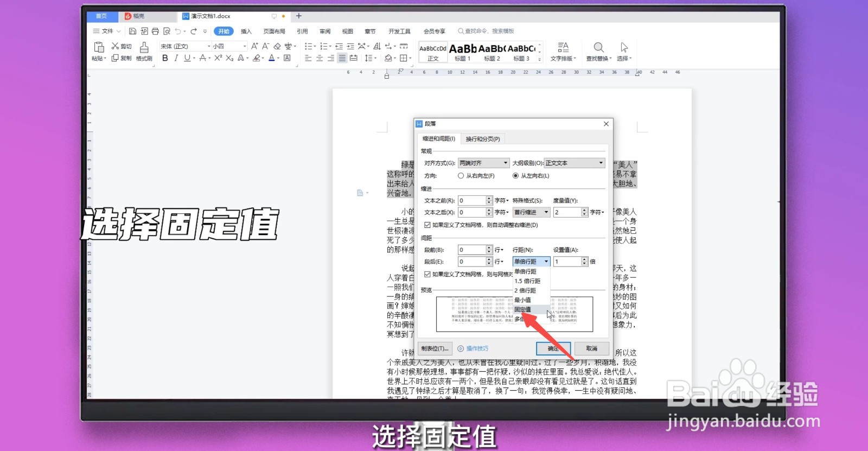Choose 1.5 倍行距 from the list
The image size is (868, 451).
tap(532, 281)
